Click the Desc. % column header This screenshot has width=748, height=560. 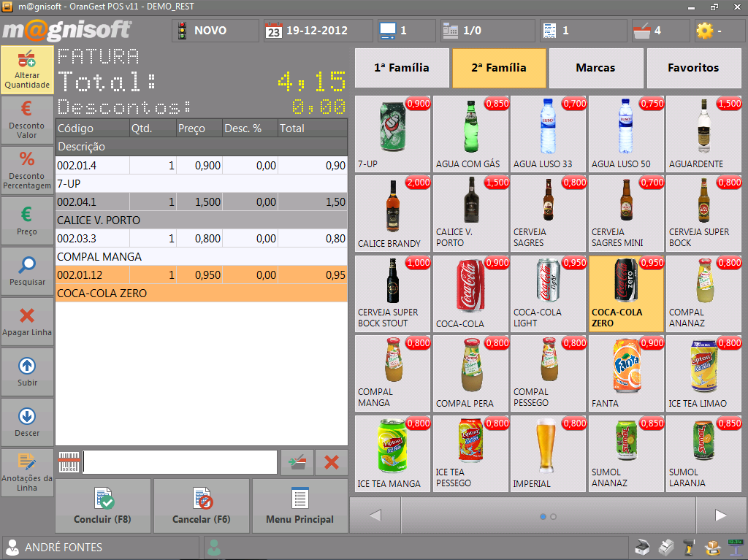250,129
